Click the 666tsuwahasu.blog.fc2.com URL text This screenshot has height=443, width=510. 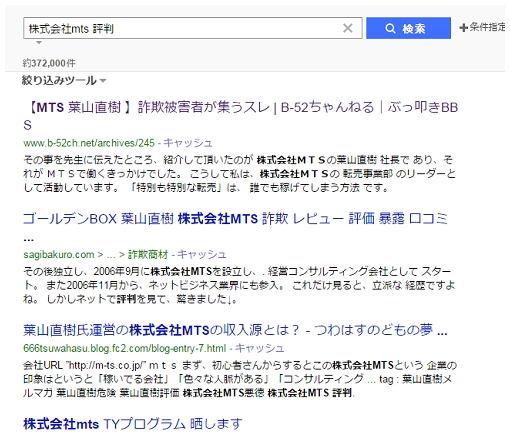pyautogui.click(x=124, y=348)
